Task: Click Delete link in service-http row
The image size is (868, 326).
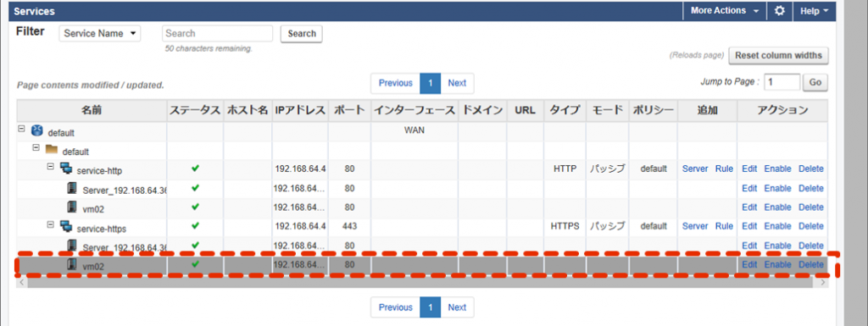Action: (811, 169)
